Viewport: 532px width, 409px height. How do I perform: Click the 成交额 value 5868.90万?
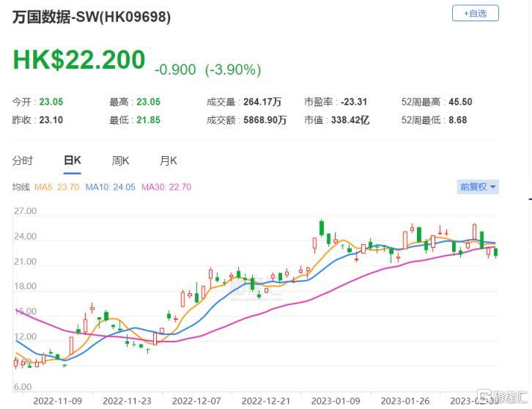click(265, 120)
